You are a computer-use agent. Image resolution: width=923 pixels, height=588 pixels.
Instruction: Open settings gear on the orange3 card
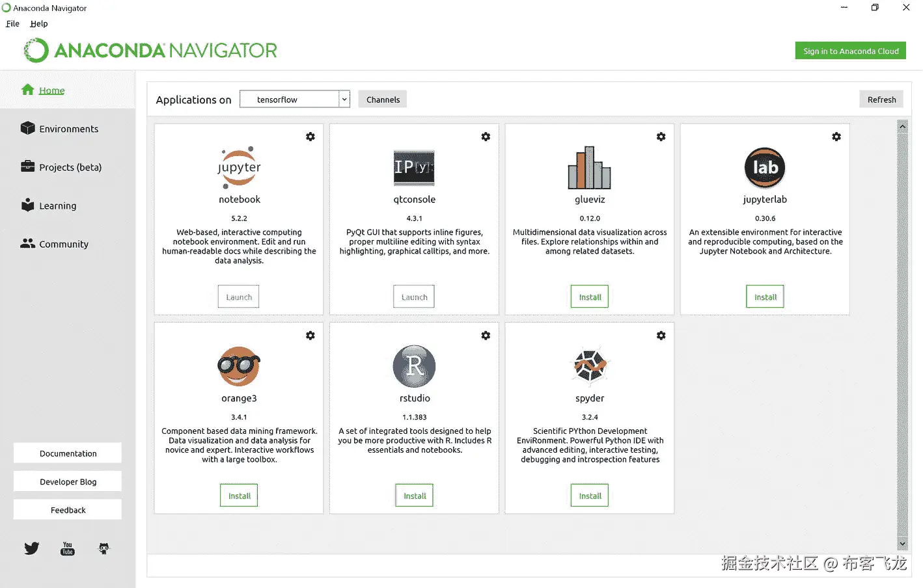point(310,336)
